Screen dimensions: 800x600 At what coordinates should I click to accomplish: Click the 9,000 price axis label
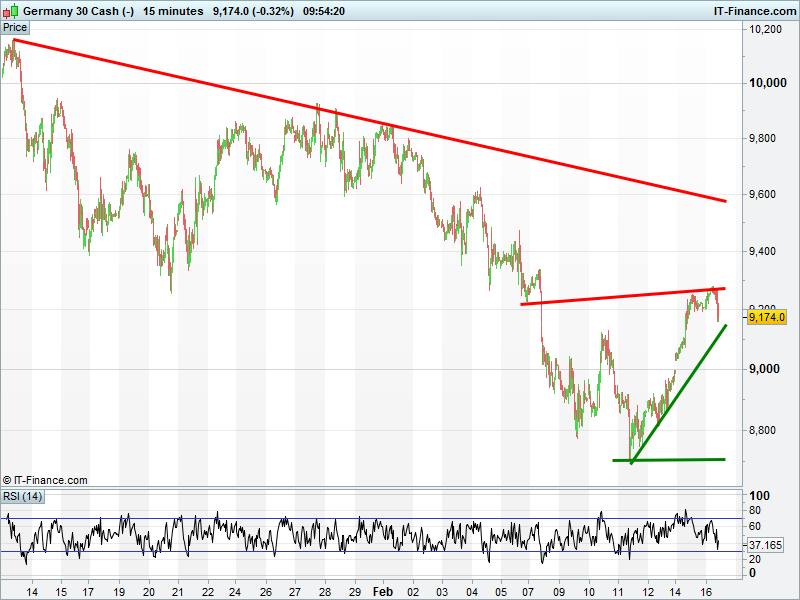(764, 369)
